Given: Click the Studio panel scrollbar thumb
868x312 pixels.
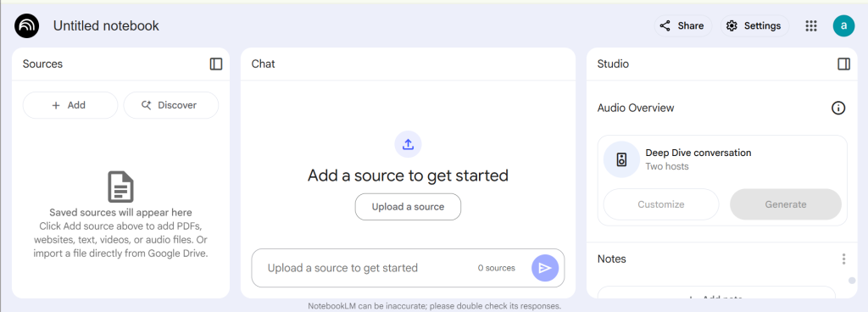Looking at the screenshot, I should click(852, 281).
